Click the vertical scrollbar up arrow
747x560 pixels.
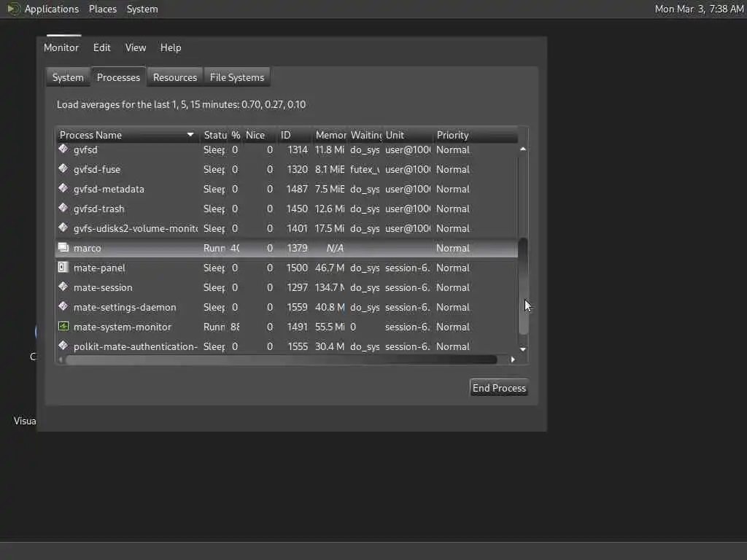tap(522, 149)
